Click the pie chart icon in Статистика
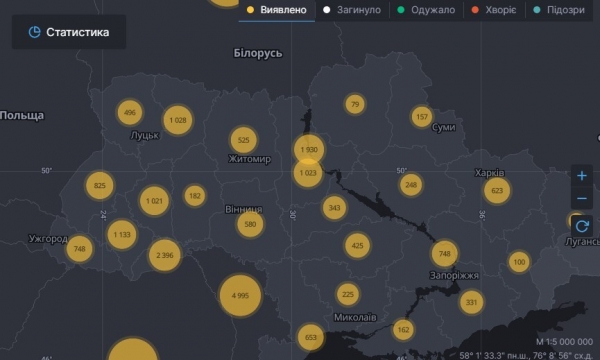Viewport: 600px width, 360px height. click(x=34, y=32)
